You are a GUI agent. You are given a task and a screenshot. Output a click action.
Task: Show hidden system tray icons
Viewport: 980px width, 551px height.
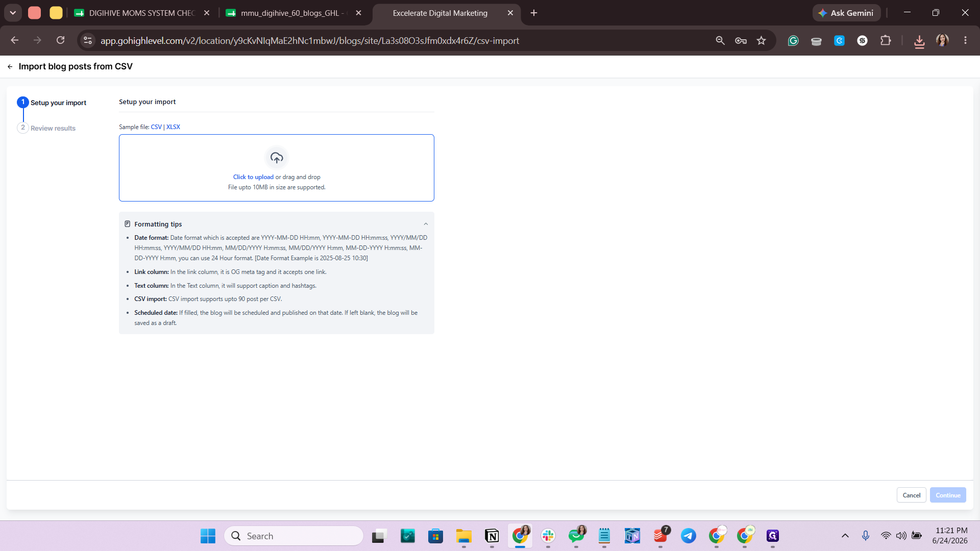[x=845, y=536]
